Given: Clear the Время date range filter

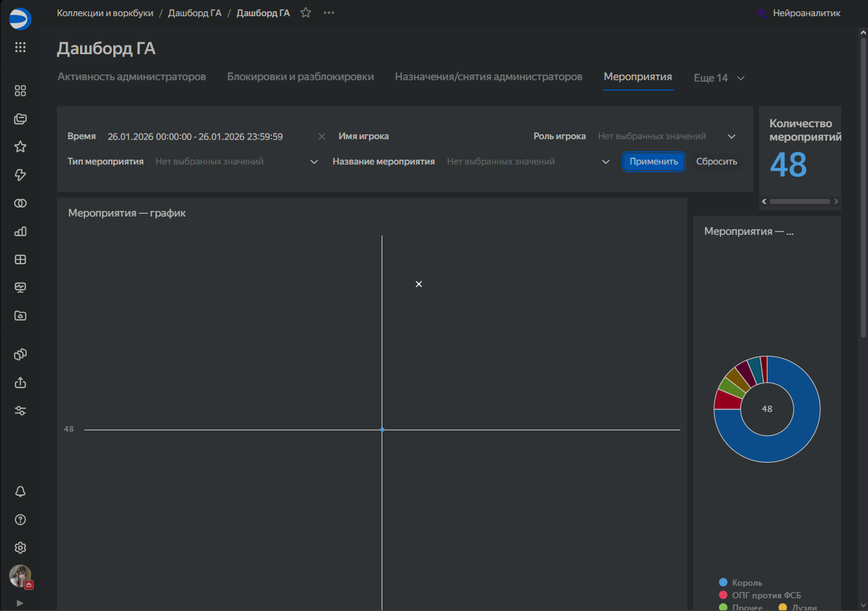Looking at the screenshot, I should tap(322, 136).
